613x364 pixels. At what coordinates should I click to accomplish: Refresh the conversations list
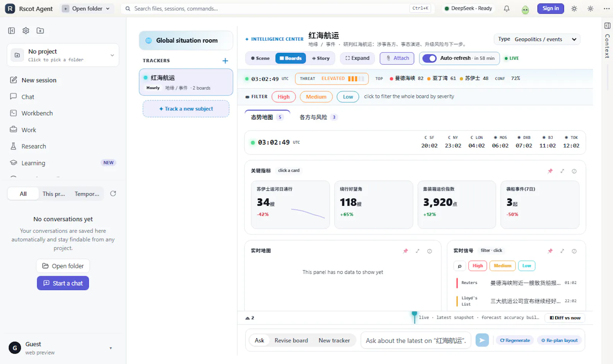pyautogui.click(x=113, y=193)
